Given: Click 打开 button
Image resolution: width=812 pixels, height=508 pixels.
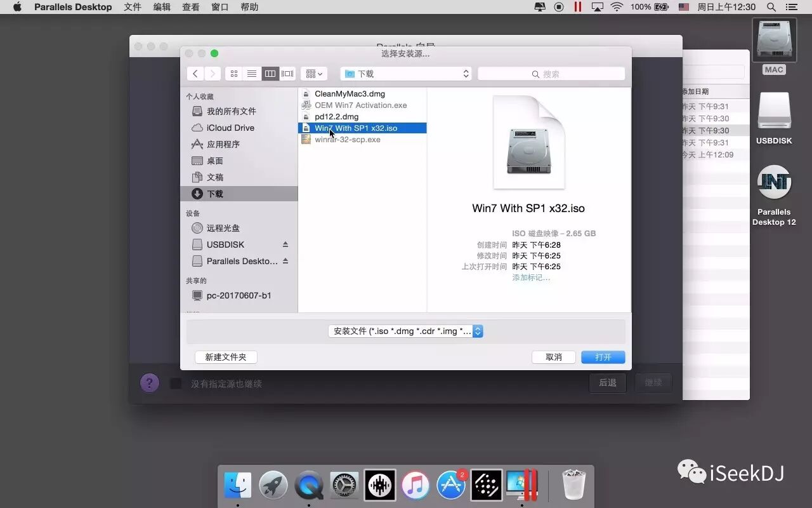Looking at the screenshot, I should click(603, 357).
